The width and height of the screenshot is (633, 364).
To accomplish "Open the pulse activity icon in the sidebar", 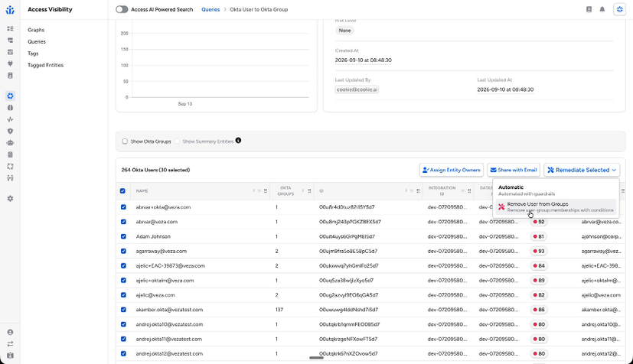I will point(10,119).
